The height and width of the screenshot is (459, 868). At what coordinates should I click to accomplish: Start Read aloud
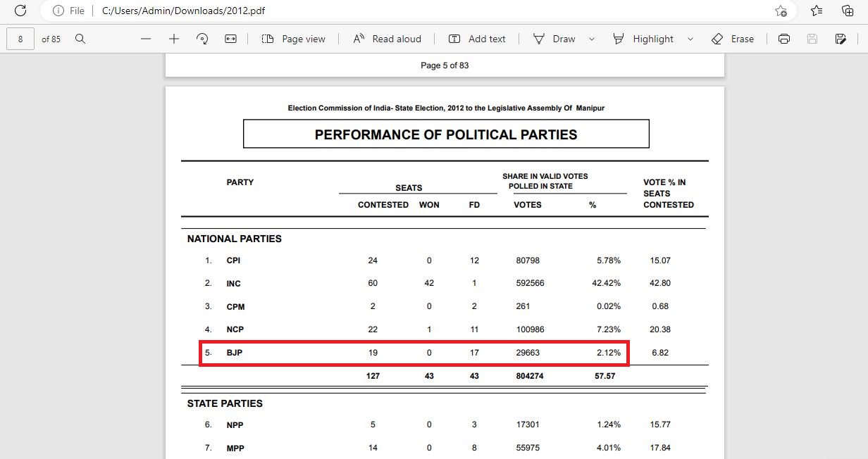point(387,39)
